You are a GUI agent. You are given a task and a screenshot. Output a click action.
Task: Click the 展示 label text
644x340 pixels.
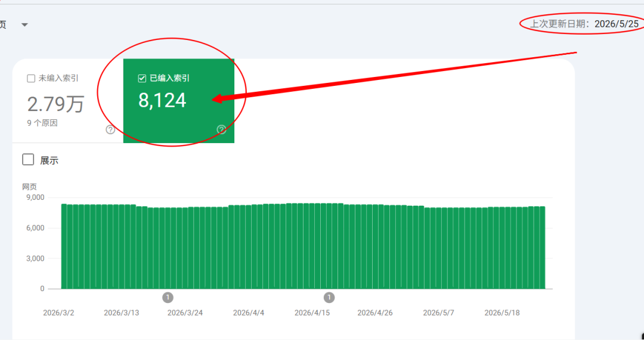tap(49, 160)
